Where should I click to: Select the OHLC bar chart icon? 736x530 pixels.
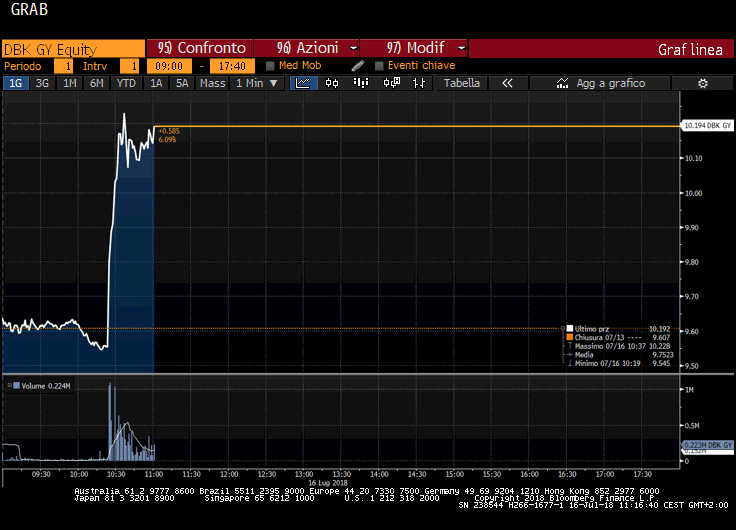tap(419, 83)
